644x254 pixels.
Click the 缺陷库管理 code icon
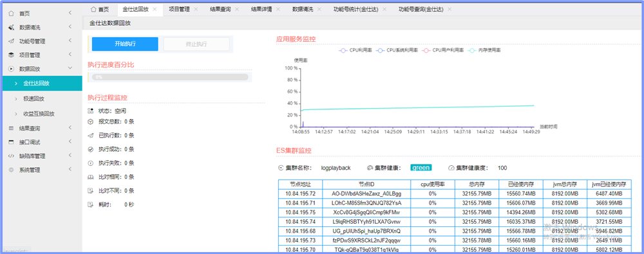tap(12, 156)
